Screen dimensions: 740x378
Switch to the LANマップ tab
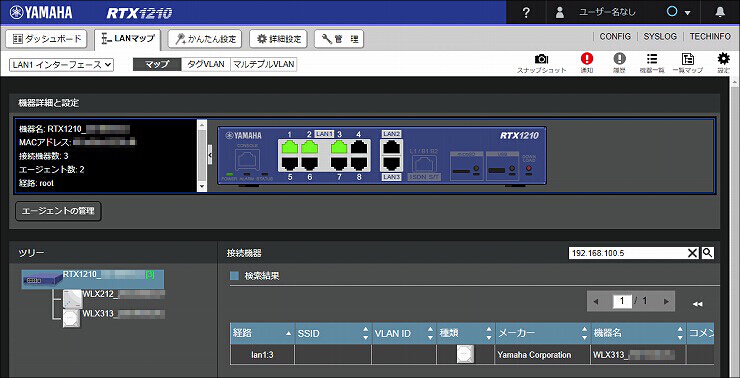[x=127, y=39]
